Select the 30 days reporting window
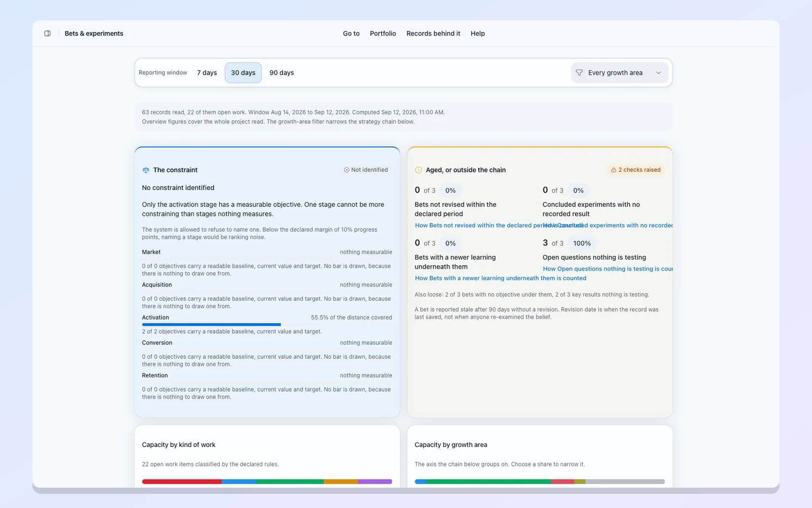812x508 pixels. pyautogui.click(x=243, y=73)
